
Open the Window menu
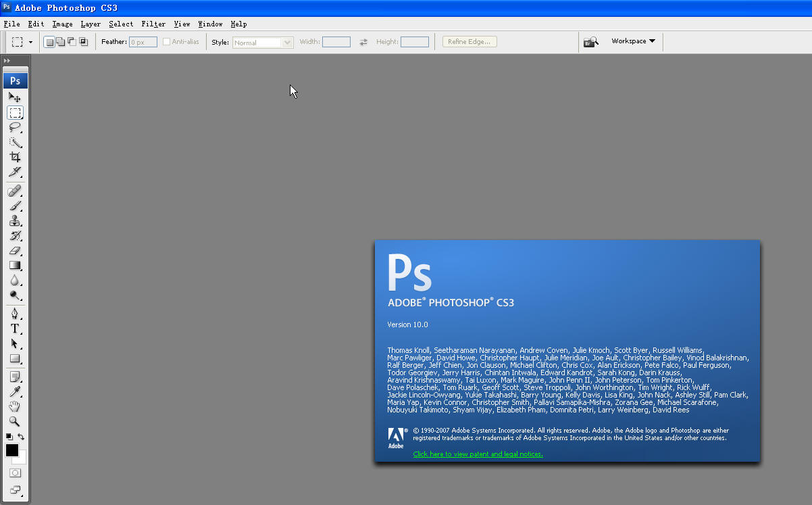click(x=210, y=24)
